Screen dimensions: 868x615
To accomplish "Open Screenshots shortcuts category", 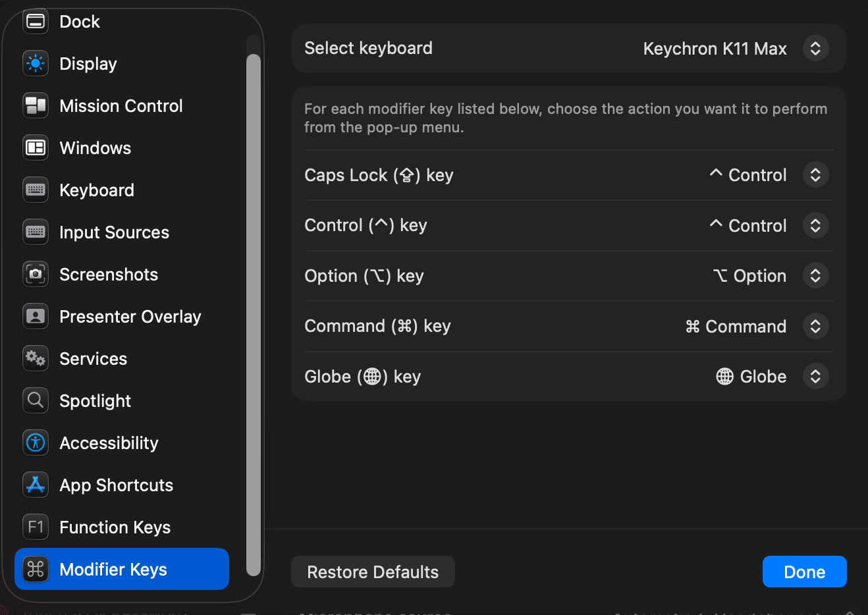I will pos(122,275).
